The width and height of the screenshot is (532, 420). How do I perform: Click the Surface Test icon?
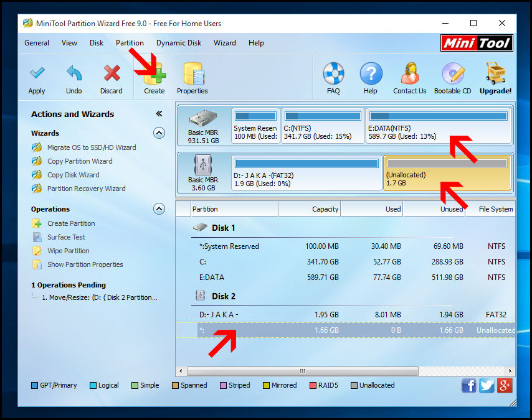click(x=37, y=237)
